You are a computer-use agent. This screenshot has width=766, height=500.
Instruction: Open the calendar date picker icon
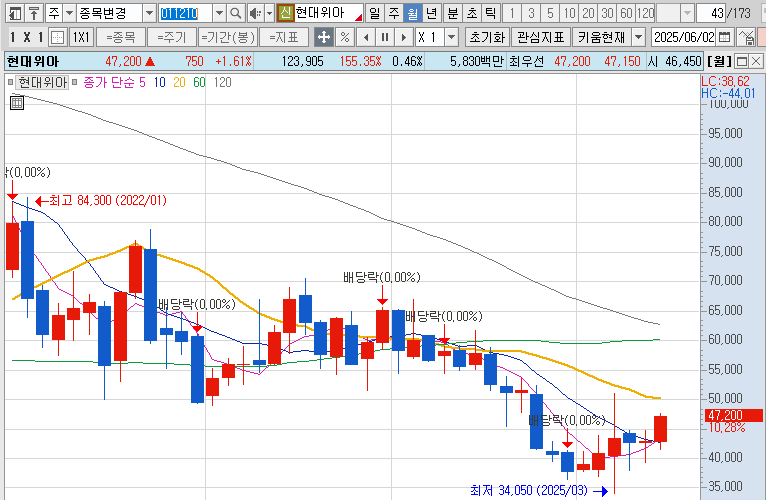pos(725,37)
